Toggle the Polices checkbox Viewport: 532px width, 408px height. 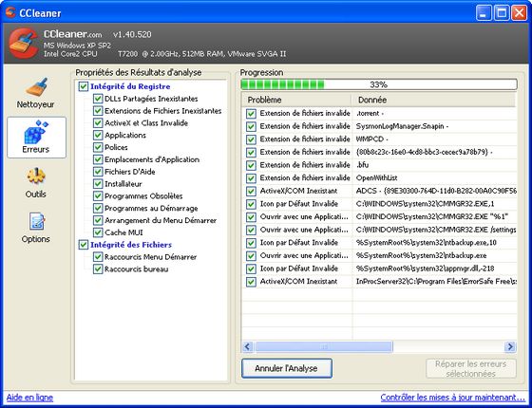(98, 147)
